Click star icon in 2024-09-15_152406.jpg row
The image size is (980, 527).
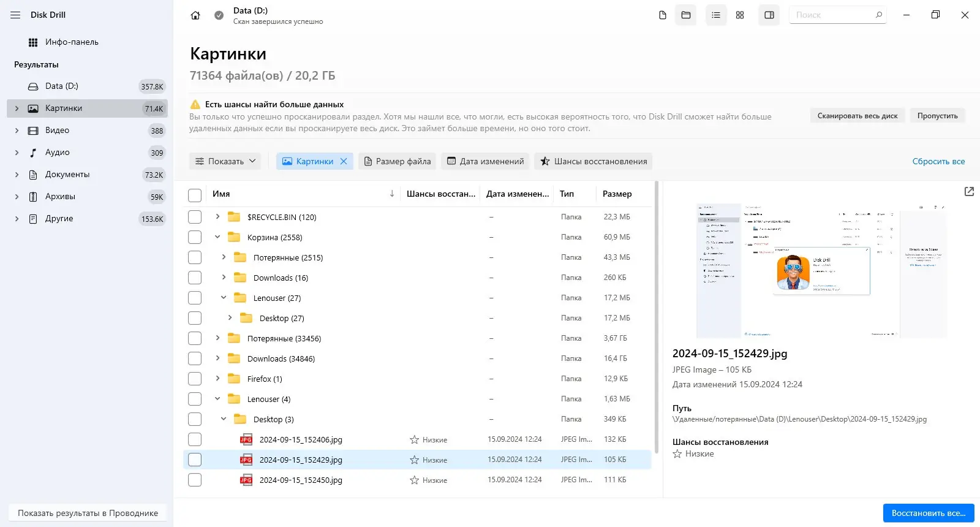415,439
